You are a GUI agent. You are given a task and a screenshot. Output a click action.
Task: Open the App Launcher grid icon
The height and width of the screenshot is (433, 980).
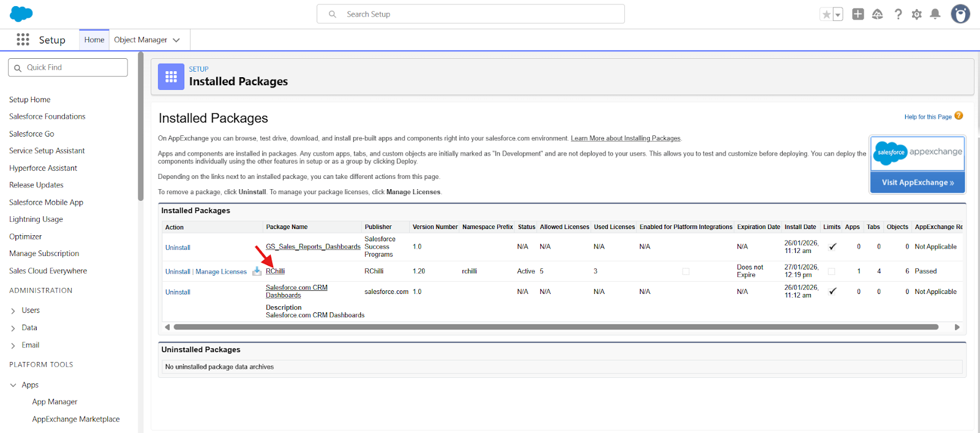[23, 40]
